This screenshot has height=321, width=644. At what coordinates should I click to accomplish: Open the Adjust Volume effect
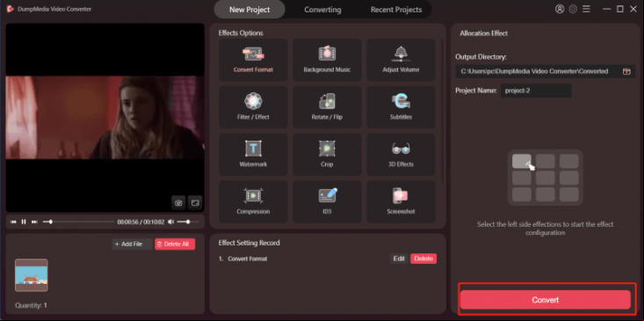point(401,60)
